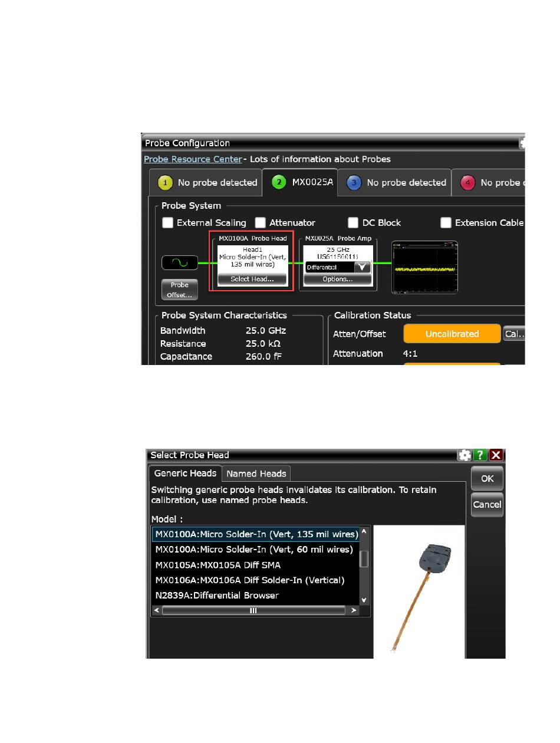Click the Calibration Status heading
Image resolution: width=560 pixels, height=743 pixels.
pyautogui.click(x=373, y=315)
